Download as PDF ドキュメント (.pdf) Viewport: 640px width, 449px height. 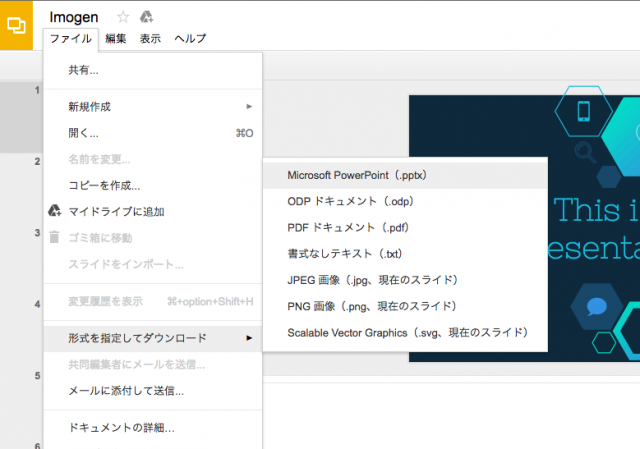(x=405, y=228)
